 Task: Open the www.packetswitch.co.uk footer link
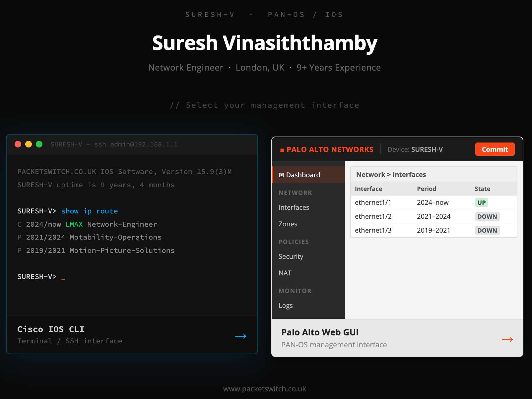(x=265, y=389)
